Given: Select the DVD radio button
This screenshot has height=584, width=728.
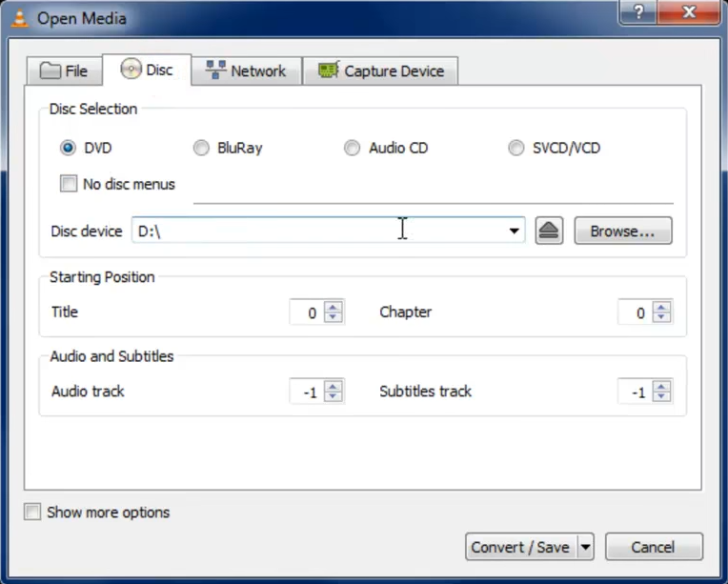Looking at the screenshot, I should (68, 148).
